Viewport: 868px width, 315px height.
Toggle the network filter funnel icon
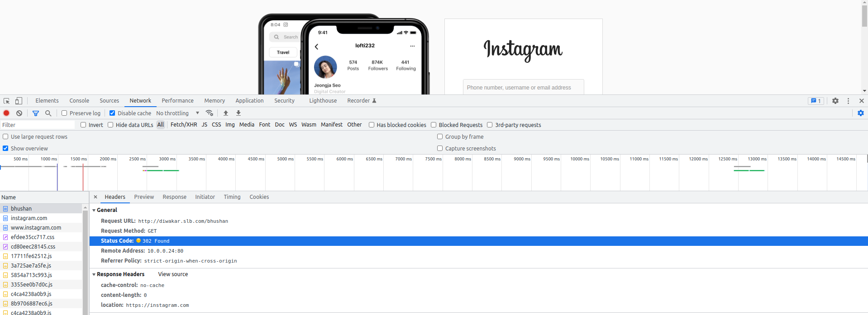[x=36, y=113]
